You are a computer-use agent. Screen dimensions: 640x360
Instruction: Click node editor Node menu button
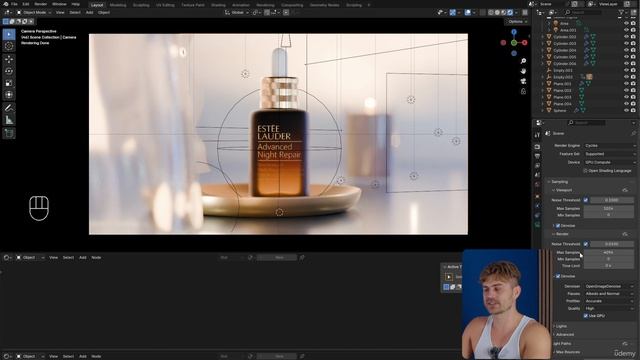coord(96,258)
